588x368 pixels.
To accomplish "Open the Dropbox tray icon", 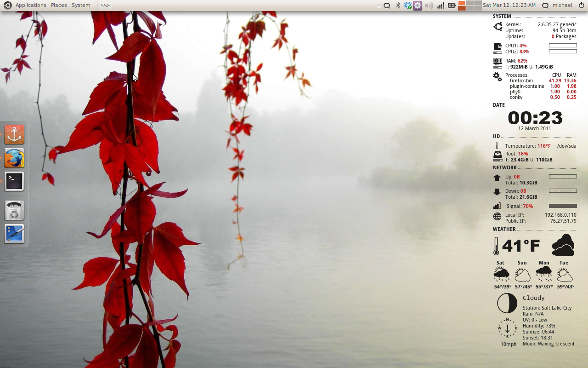I will [x=407, y=6].
